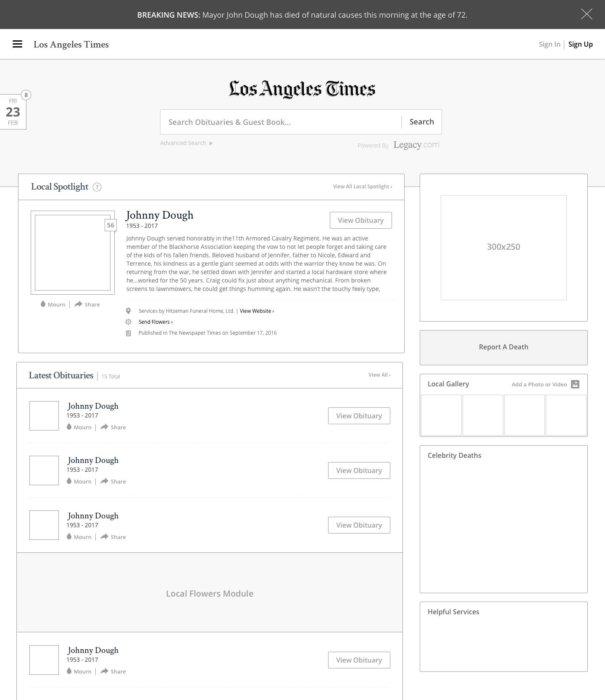Click the Report A Death button
The height and width of the screenshot is (700, 605).
click(503, 347)
